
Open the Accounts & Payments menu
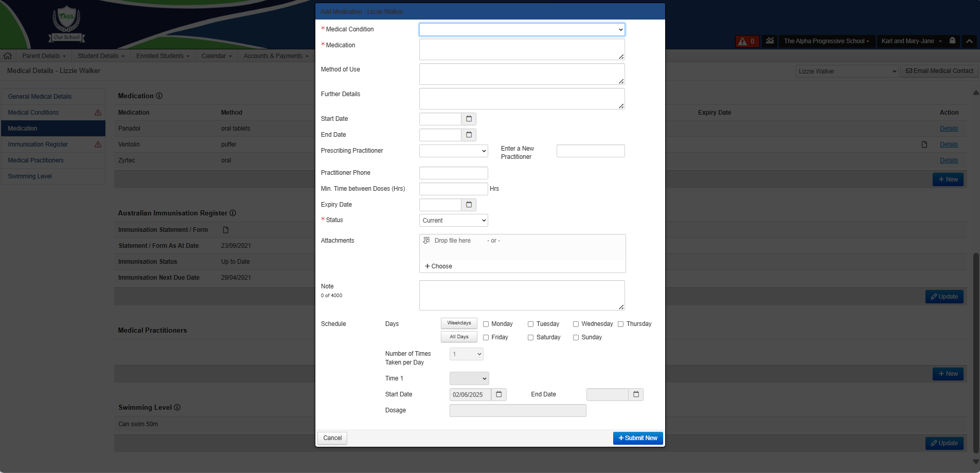[276, 56]
